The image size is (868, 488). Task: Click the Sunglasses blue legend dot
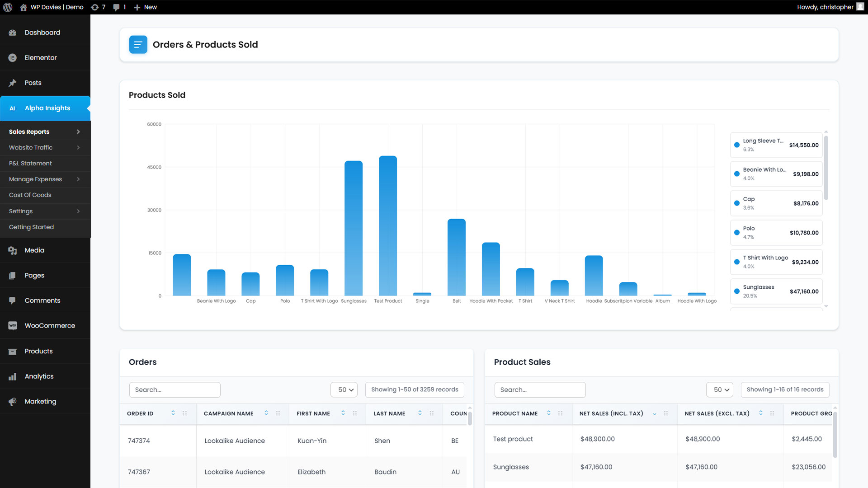(x=737, y=291)
